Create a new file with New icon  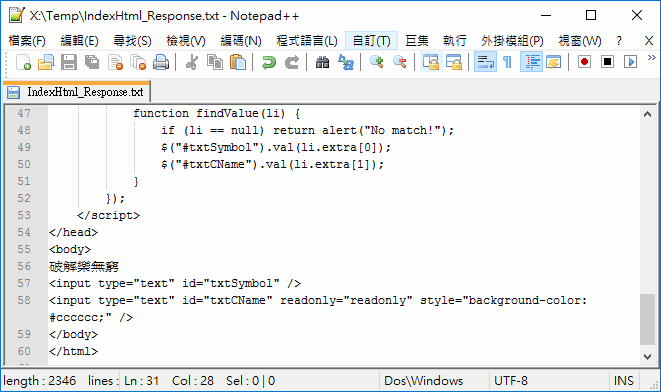23,62
